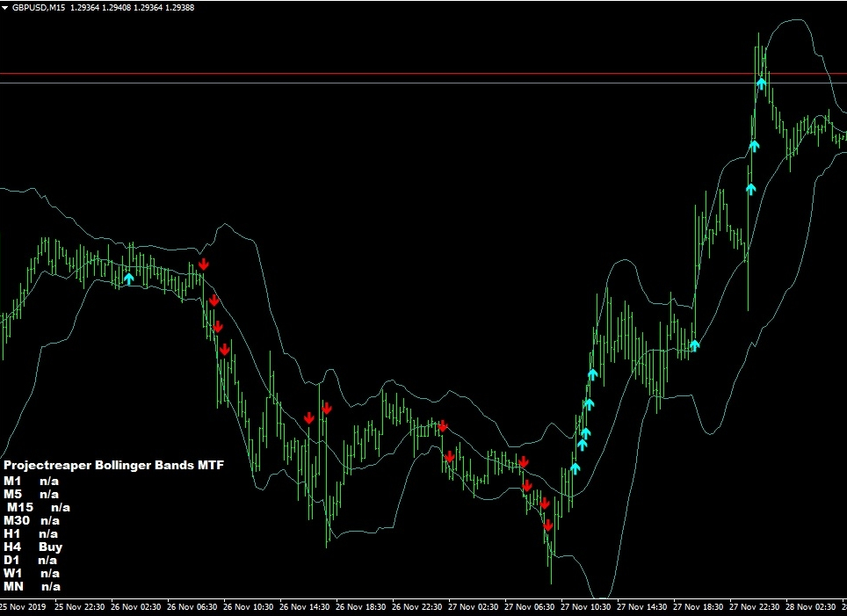Screen dimensions: 847x616
Task: Click the lowest red sell arrow on the chart
Action: pos(548,525)
